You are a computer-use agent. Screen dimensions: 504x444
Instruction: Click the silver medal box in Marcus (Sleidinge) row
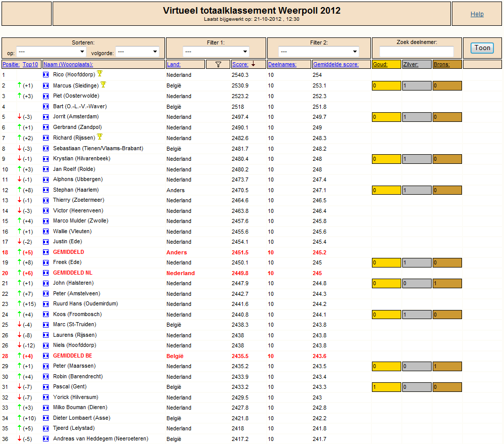(x=416, y=86)
